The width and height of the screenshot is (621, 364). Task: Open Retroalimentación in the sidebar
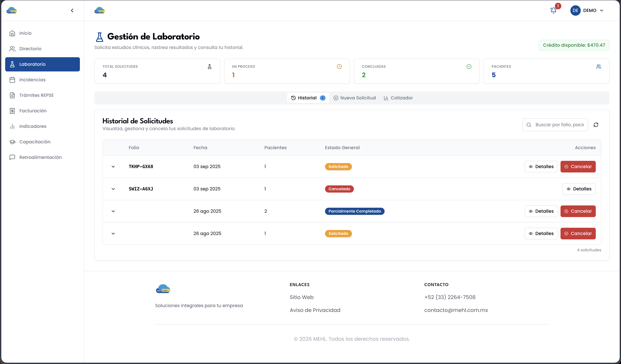(x=42, y=157)
